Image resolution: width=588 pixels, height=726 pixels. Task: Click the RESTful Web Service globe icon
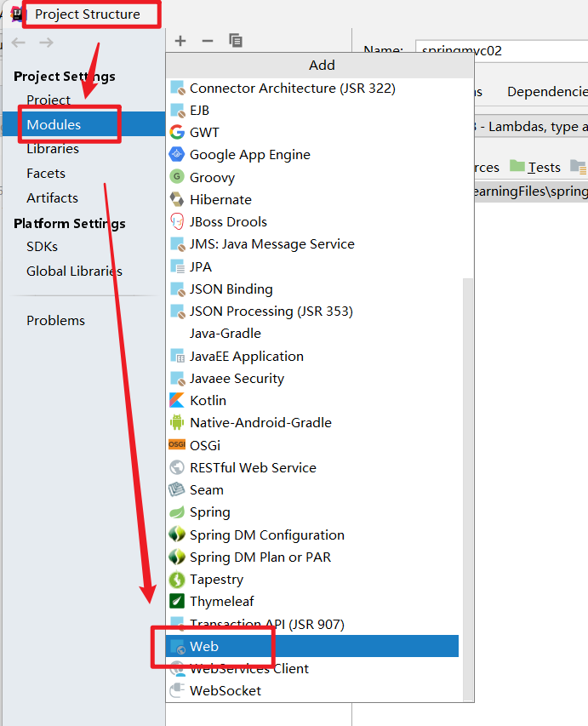(177, 467)
